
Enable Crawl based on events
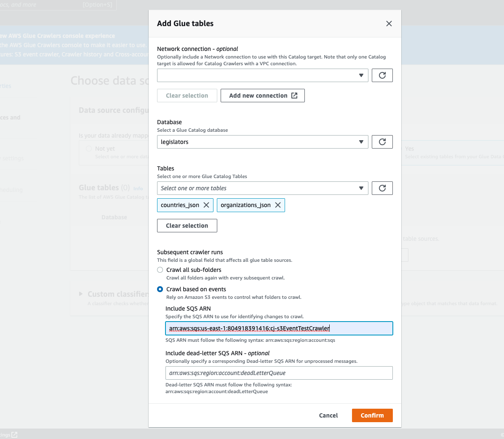(160, 289)
